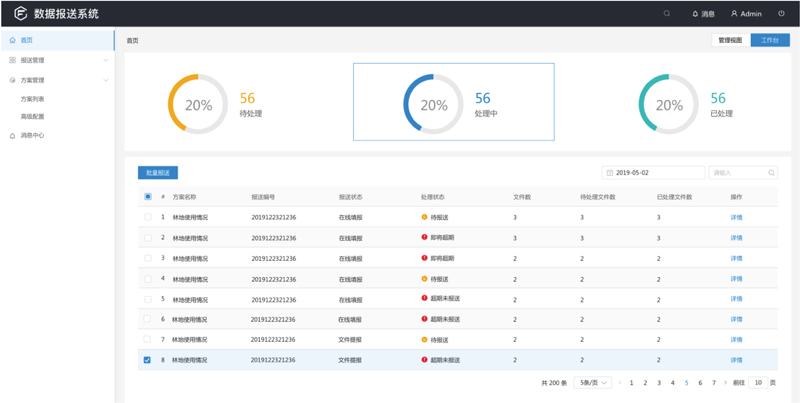Viewport: 800px width, 403px height.
Task: Uncheck the row 8 checkbox
Action: coord(147,360)
